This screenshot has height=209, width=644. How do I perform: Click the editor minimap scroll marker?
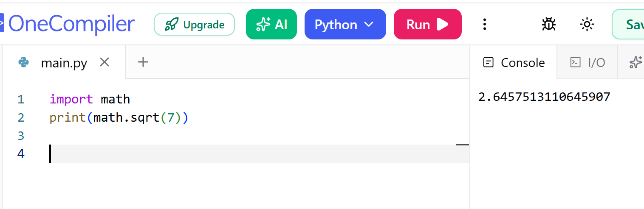pyautogui.click(x=463, y=145)
